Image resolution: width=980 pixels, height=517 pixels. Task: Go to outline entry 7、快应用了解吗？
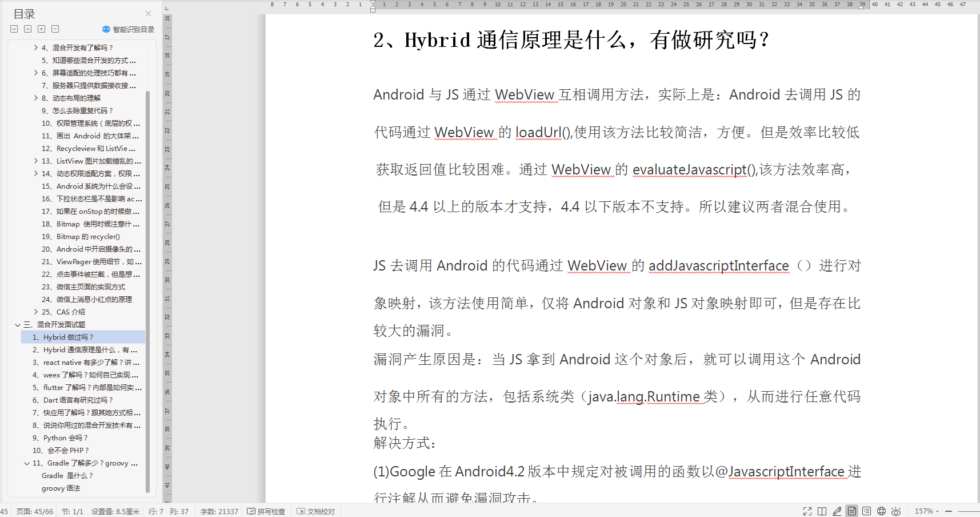[x=86, y=413]
